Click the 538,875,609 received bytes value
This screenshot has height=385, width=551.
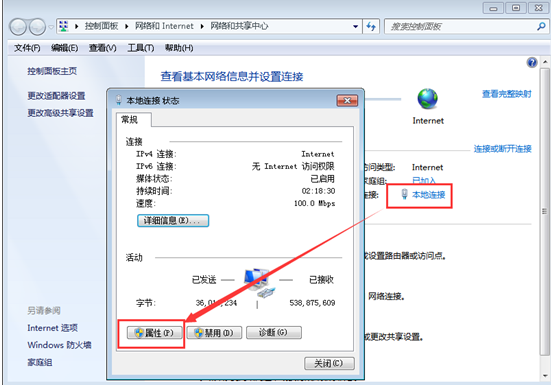312,303
